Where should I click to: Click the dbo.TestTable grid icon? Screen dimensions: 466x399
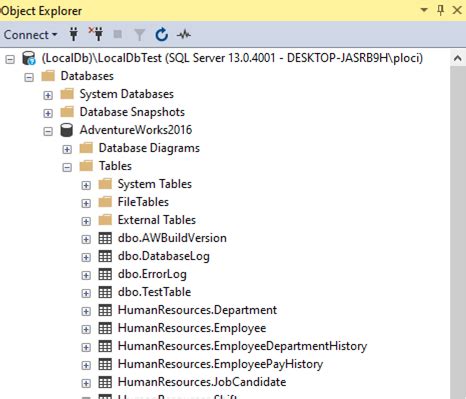click(x=105, y=292)
